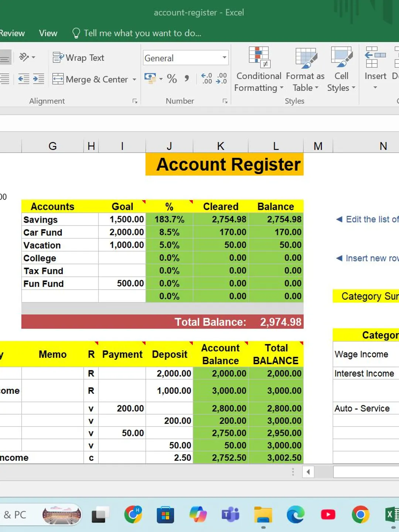Select the Tax Fund account cell

coord(60,271)
